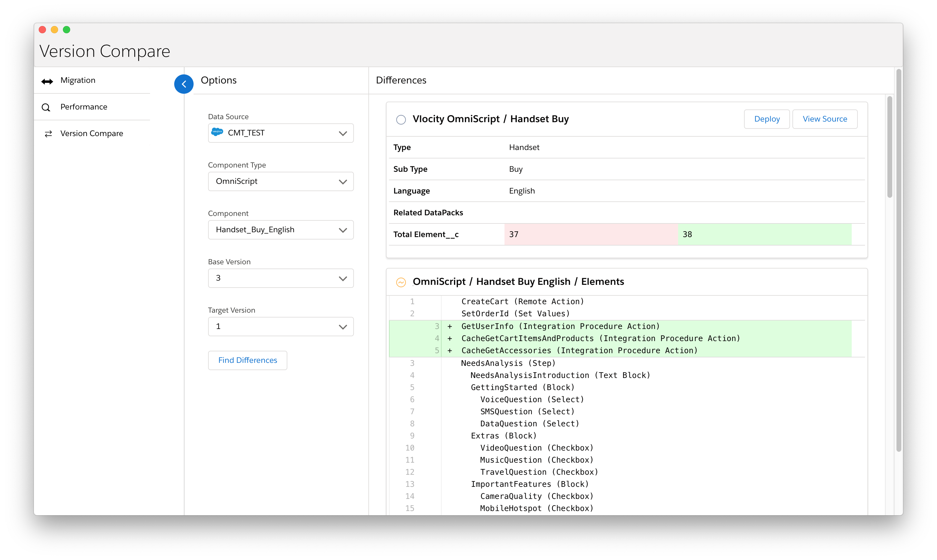Click the Migration double-arrow icon
This screenshot has width=937, height=560.
(x=47, y=82)
